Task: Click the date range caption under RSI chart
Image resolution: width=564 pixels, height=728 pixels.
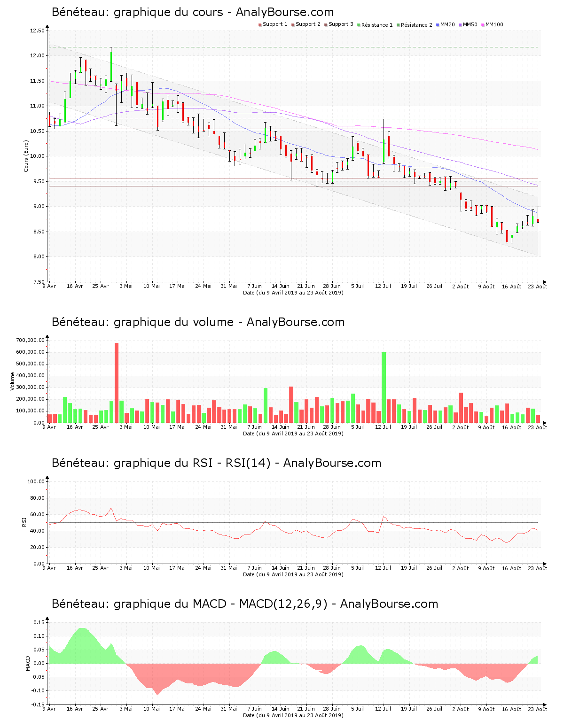Action: point(293,574)
